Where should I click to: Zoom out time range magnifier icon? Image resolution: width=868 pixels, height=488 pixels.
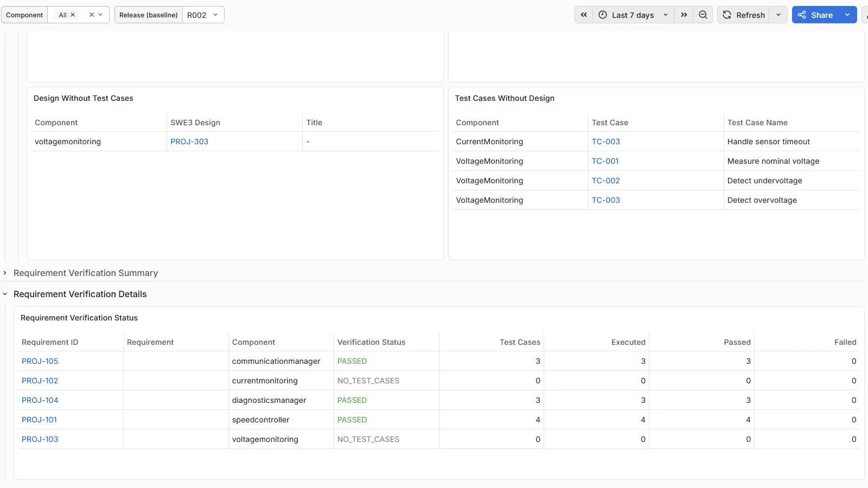click(703, 15)
